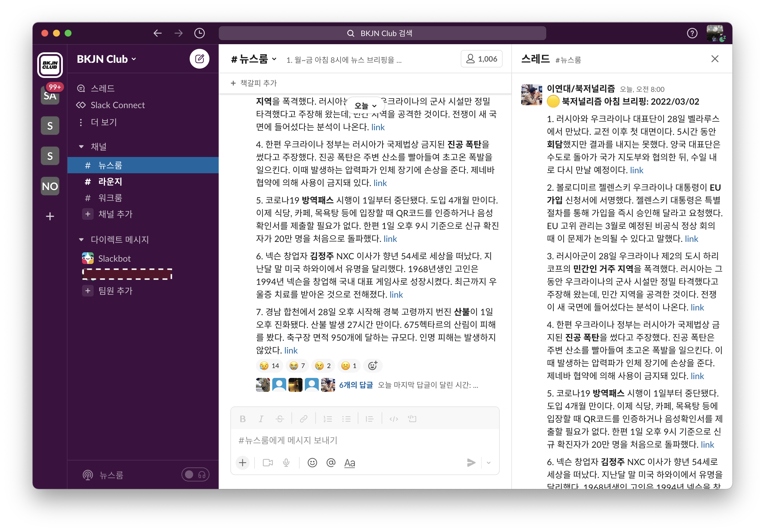The height and width of the screenshot is (532, 765).
Task: Click the add reaction emoji icon
Action: tap(373, 365)
